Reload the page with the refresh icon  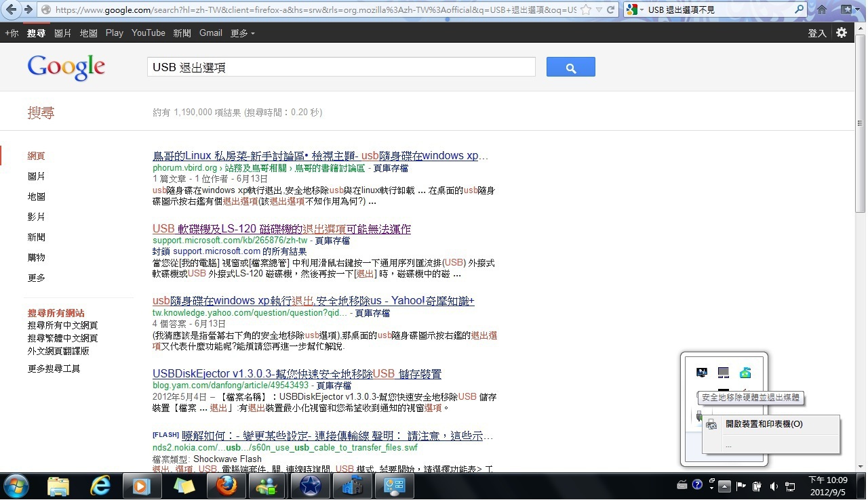tap(611, 10)
